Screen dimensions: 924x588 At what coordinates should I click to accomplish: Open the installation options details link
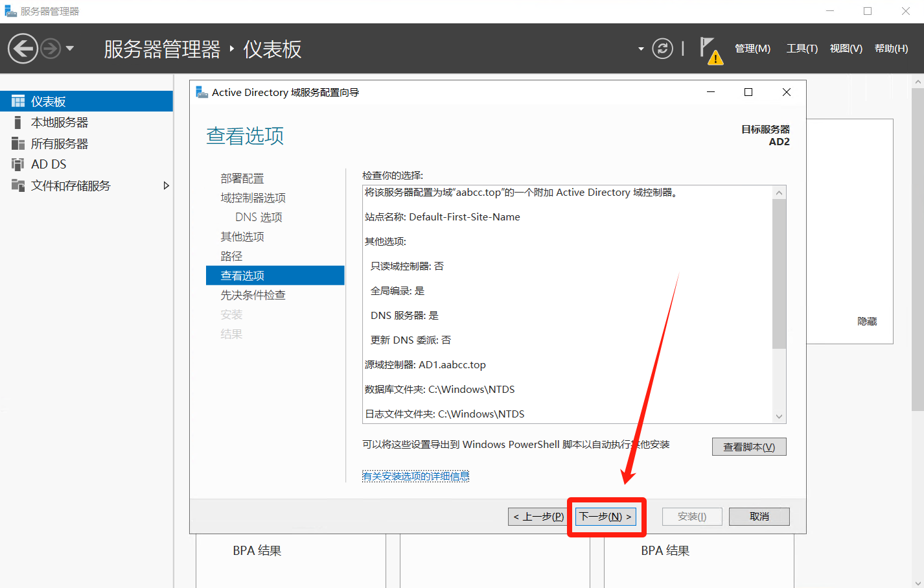click(415, 476)
